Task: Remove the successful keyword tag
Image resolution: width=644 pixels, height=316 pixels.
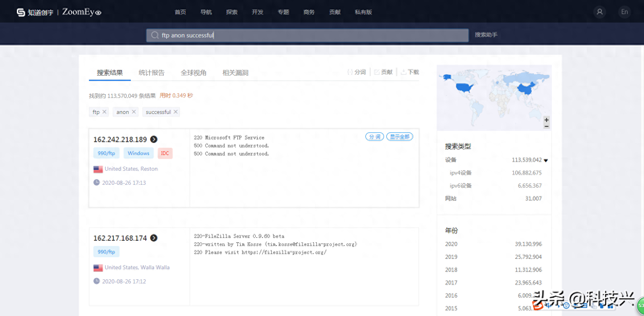Action: (x=175, y=112)
